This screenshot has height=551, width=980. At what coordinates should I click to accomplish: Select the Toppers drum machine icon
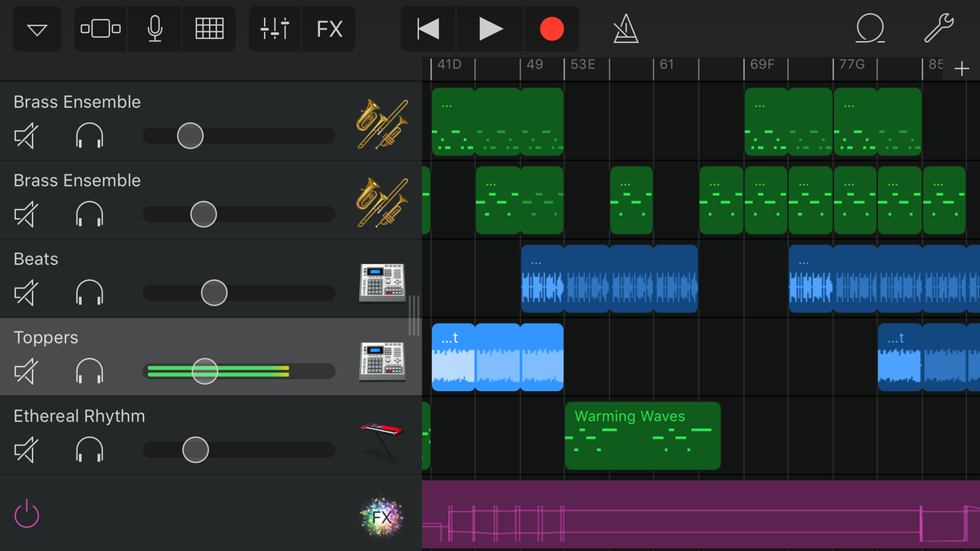click(x=382, y=361)
